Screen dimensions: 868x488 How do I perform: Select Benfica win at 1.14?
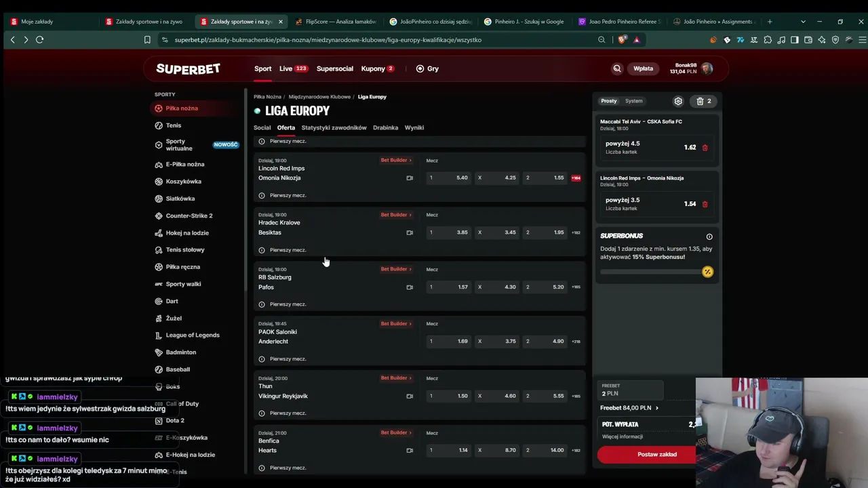point(449,450)
